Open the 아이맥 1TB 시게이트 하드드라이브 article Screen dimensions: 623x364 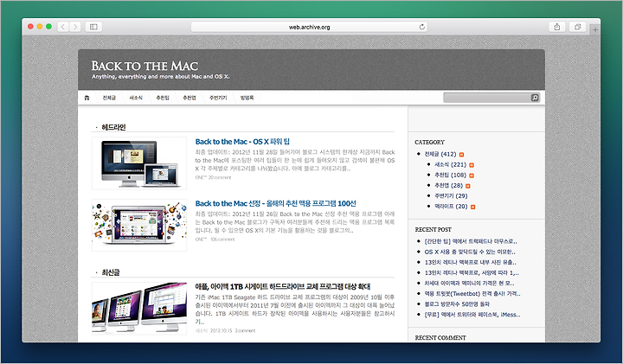tap(282, 286)
